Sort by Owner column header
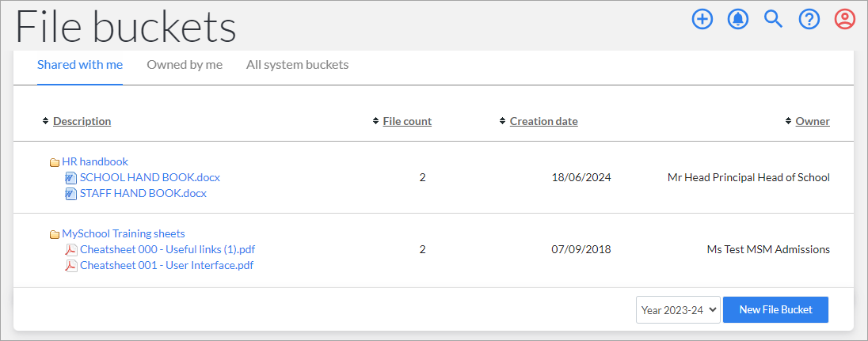 (x=812, y=121)
